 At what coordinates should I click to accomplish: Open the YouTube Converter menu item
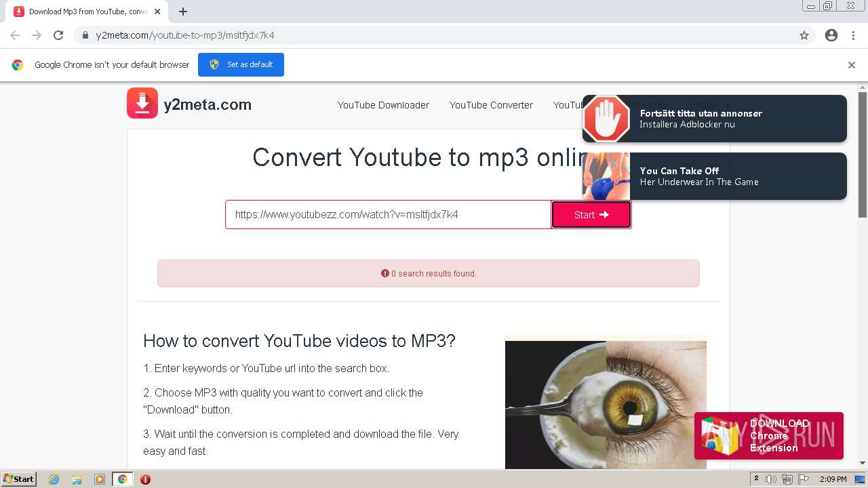[491, 105]
